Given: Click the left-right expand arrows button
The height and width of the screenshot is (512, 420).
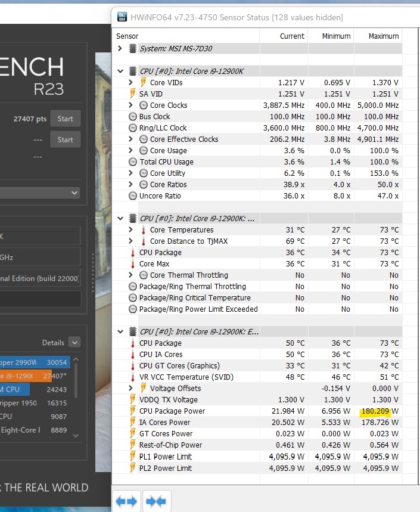Looking at the screenshot, I should pos(126,501).
